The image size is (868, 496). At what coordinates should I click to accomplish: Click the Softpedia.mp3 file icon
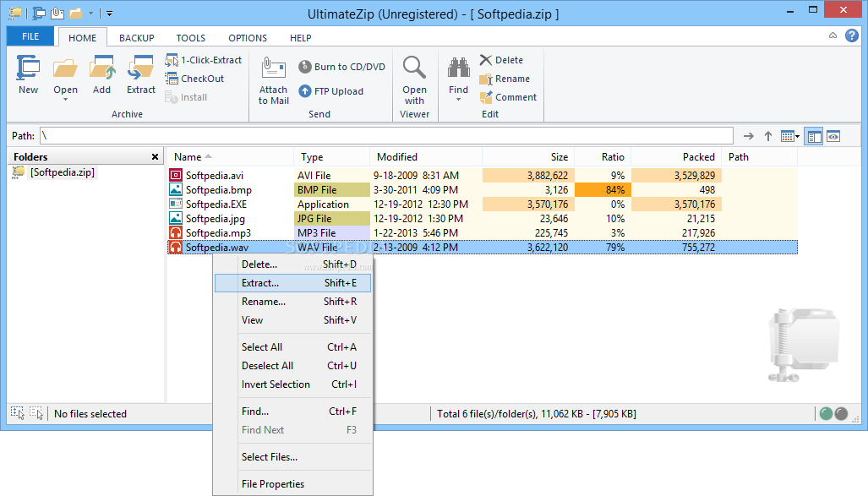[x=176, y=233]
